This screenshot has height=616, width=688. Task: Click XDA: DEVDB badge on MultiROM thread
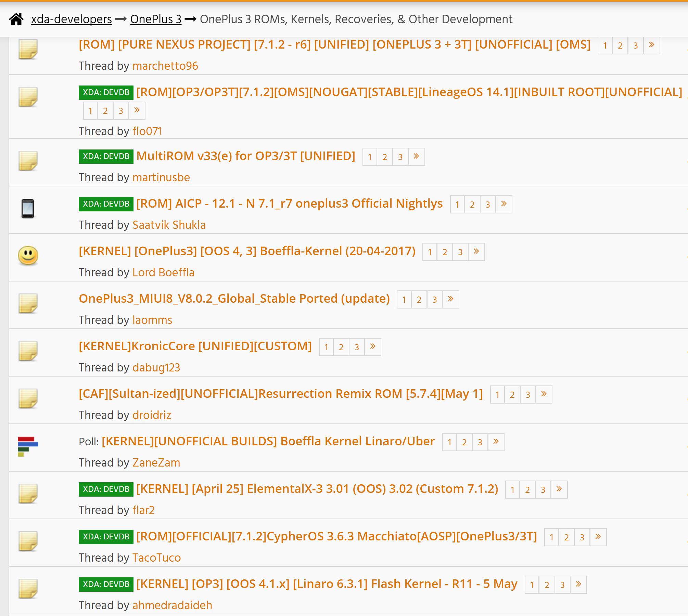tap(106, 156)
